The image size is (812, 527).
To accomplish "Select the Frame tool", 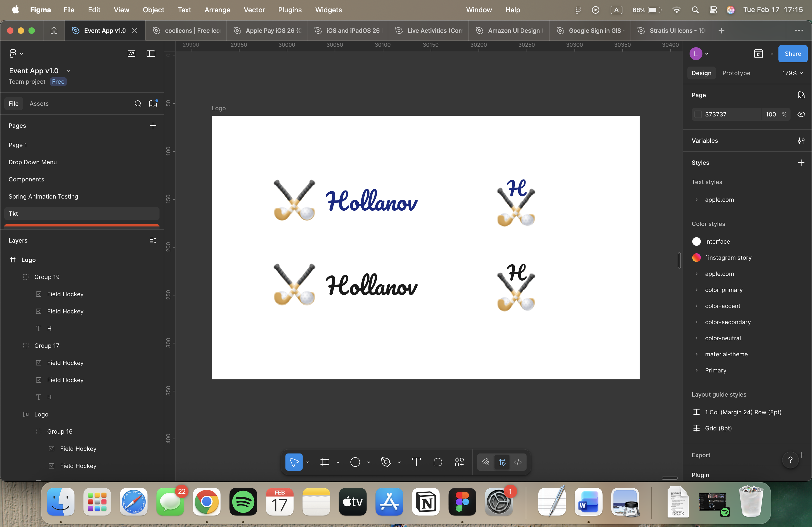I will coord(324,462).
